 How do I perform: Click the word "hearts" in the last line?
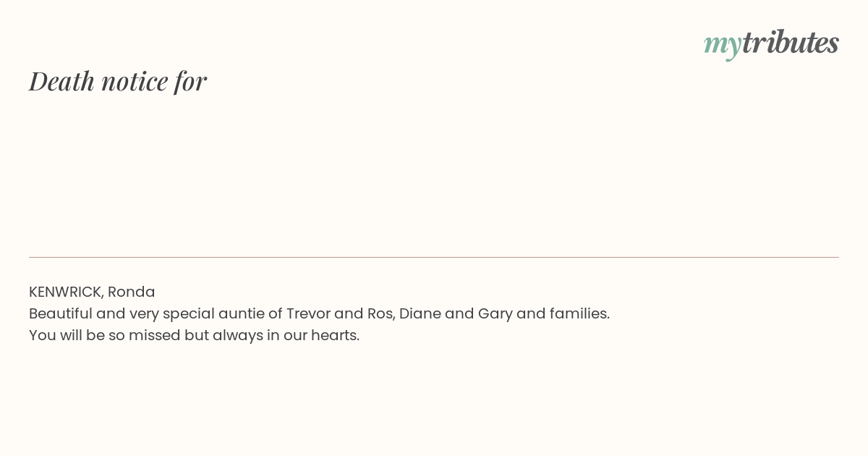(x=333, y=335)
